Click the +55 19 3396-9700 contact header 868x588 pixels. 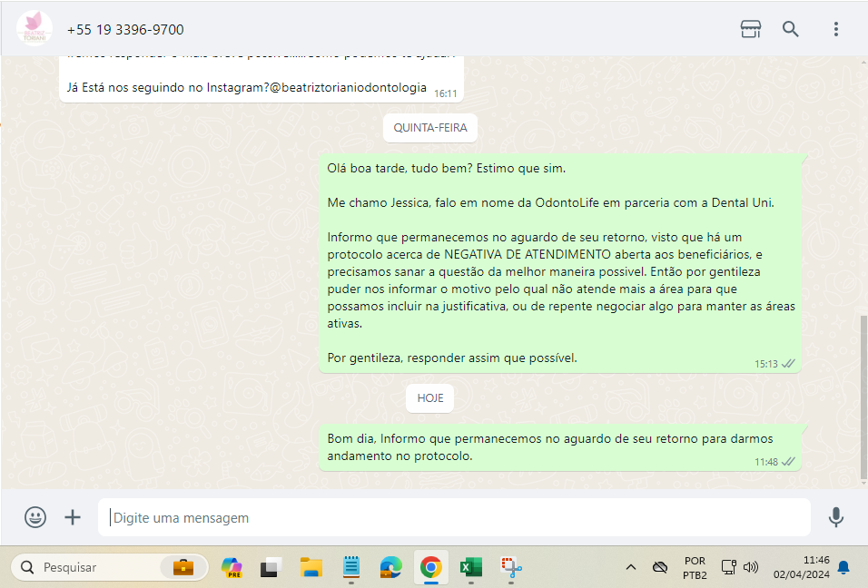coord(125,30)
